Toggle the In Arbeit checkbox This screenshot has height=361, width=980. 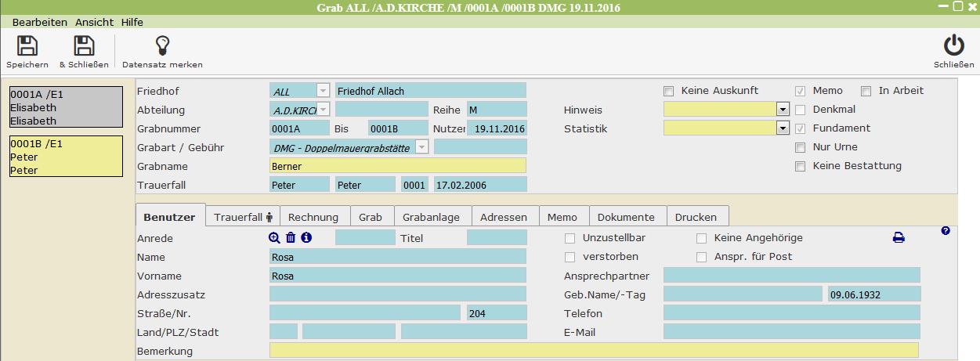[866, 91]
